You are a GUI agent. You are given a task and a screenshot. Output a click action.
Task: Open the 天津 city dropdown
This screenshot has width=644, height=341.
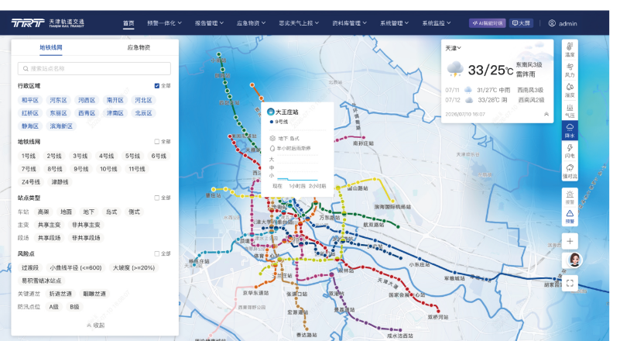coord(453,48)
